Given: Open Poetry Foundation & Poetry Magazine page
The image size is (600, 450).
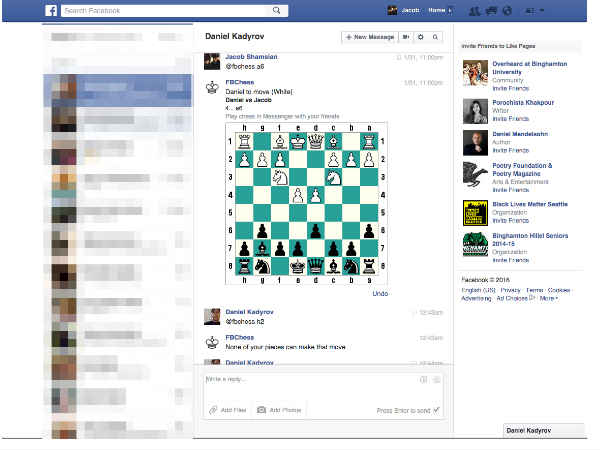Looking at the screenshot, I should coord(522,170).
